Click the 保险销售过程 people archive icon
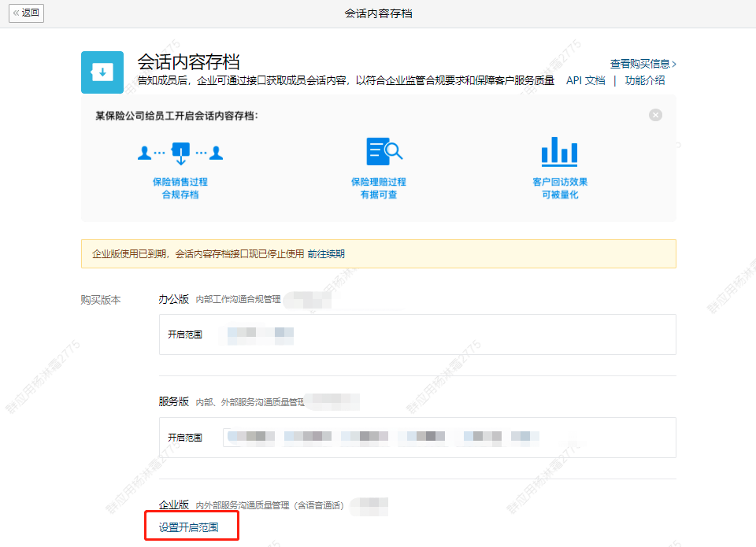Viewport: 756px width, 547px height. (180, 152)
